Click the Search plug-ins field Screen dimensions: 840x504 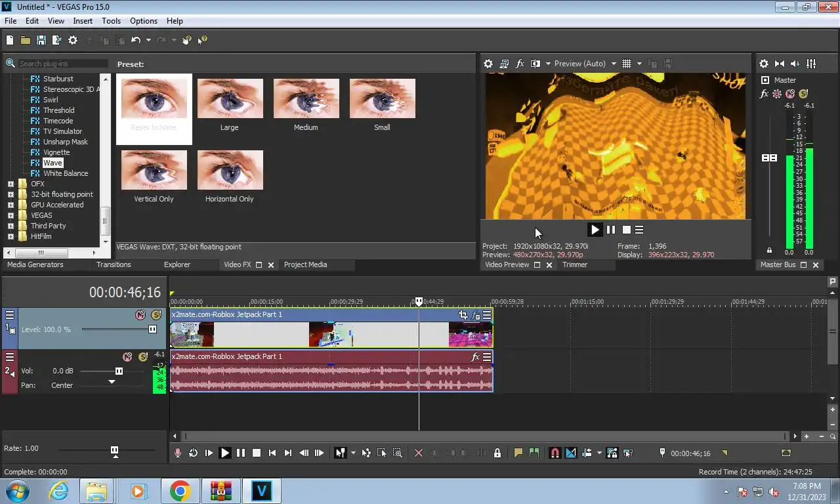pyautogui.click(x=62, y=64)
